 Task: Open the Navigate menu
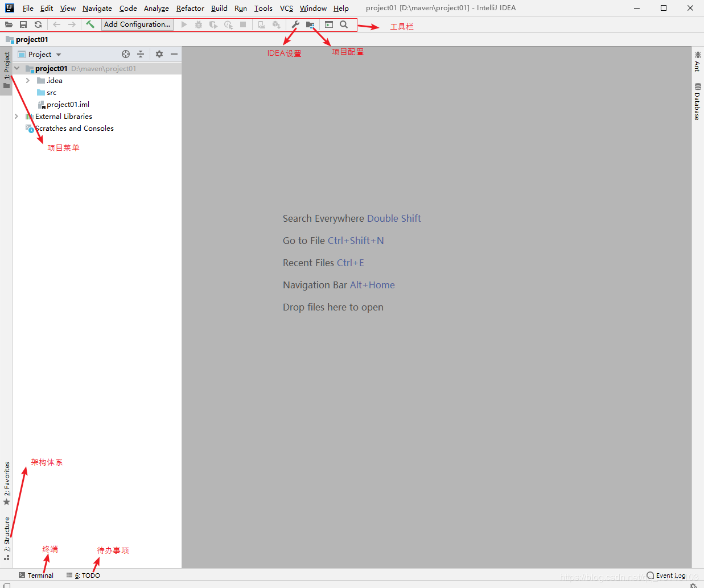point(97,9)
